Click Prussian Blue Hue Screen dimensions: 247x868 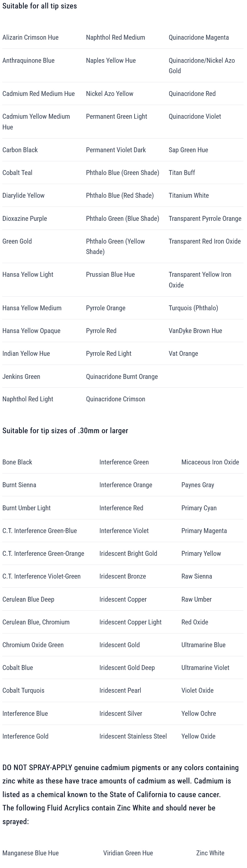[110, 274]
